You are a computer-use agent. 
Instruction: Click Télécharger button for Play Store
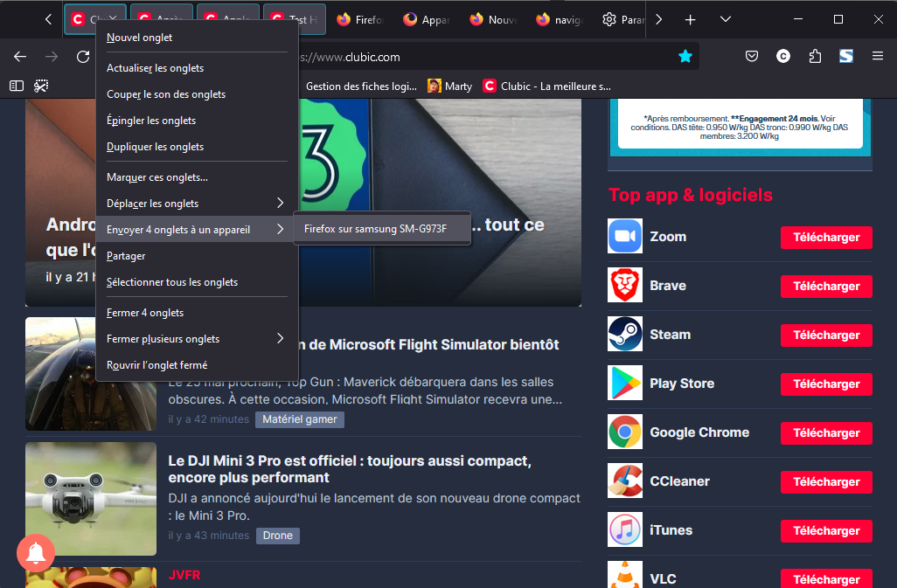pos(826,384)
